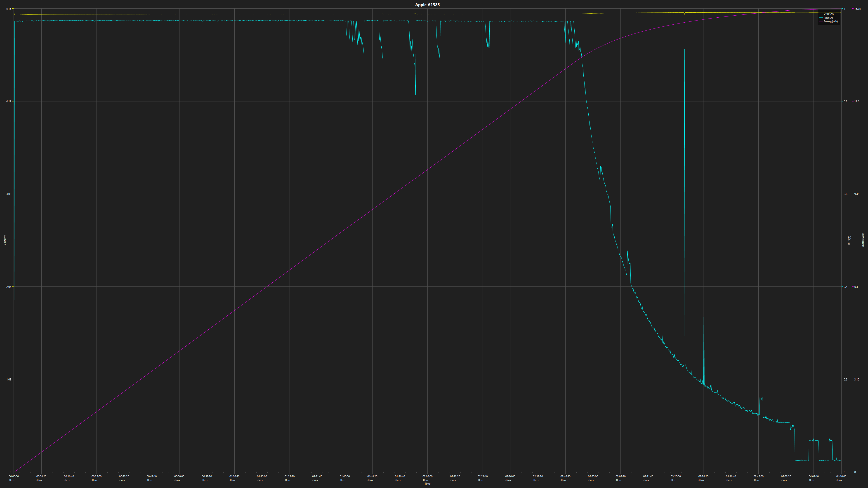The image size is (868, 488).
Task: Select the Energy(Wh) far-right axis title
Action: click(x=863, y=240)
